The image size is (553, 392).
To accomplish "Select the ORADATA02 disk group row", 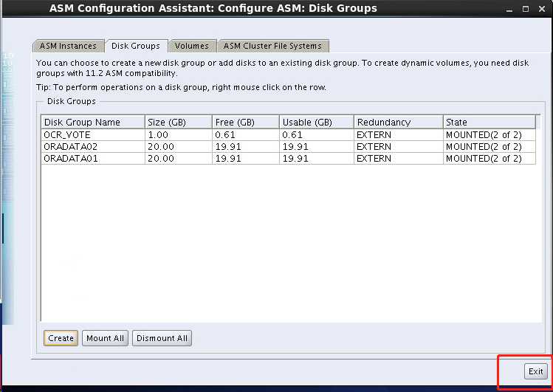I will tap(289, 147).
